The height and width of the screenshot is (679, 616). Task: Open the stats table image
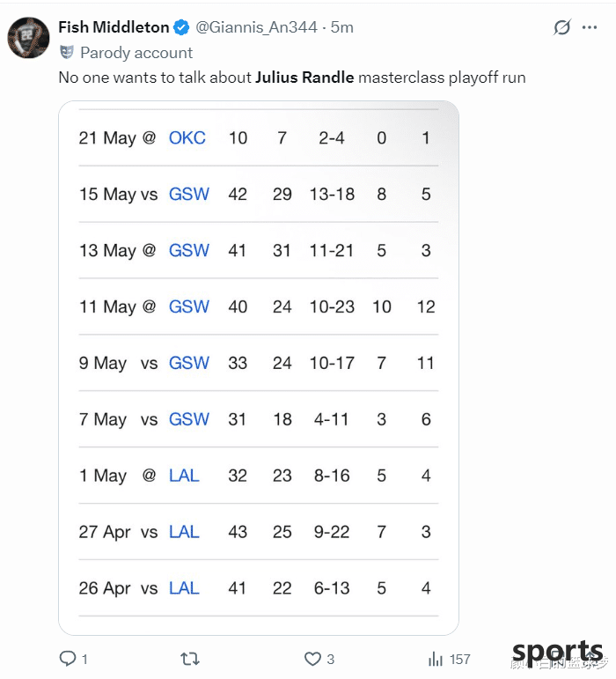pos(259,368)
